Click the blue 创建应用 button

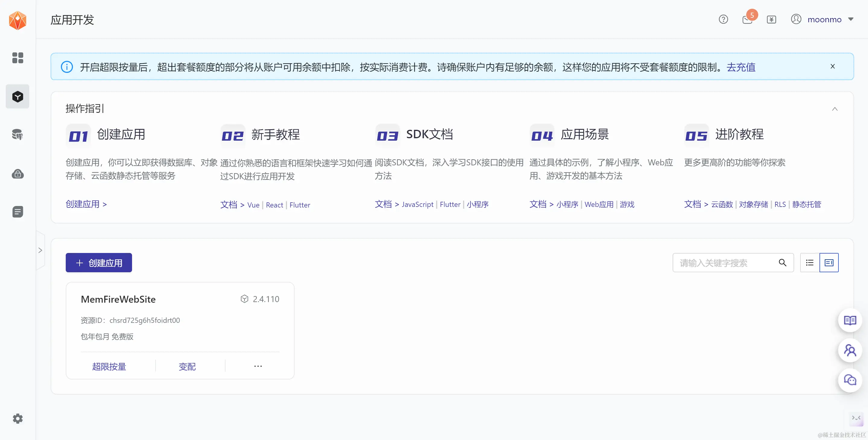tap(99, 263)
